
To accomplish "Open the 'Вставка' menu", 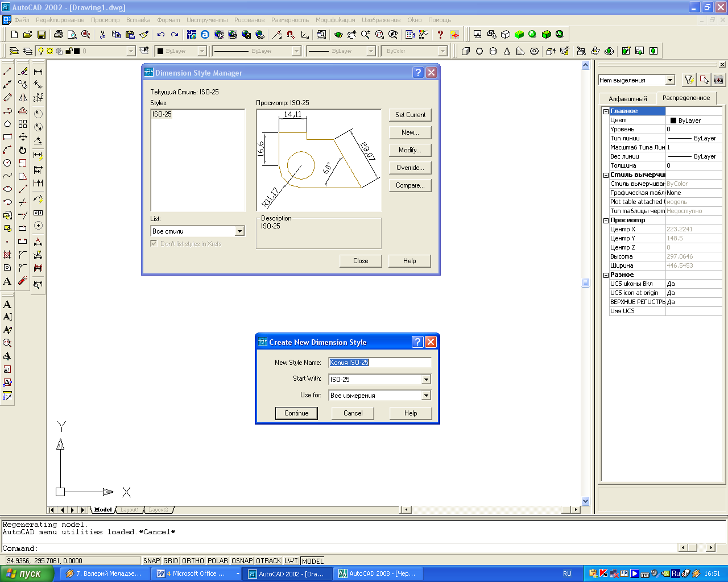I will point(138,20).
